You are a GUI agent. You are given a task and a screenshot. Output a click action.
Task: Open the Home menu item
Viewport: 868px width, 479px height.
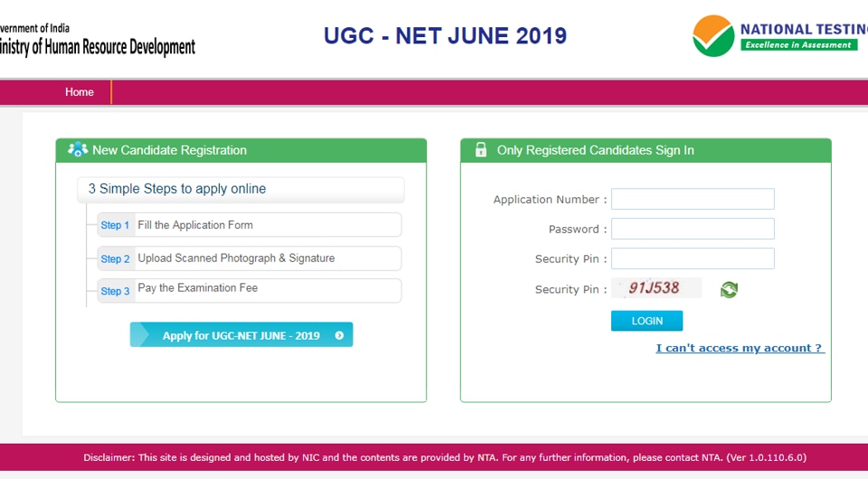pos(80,92)
